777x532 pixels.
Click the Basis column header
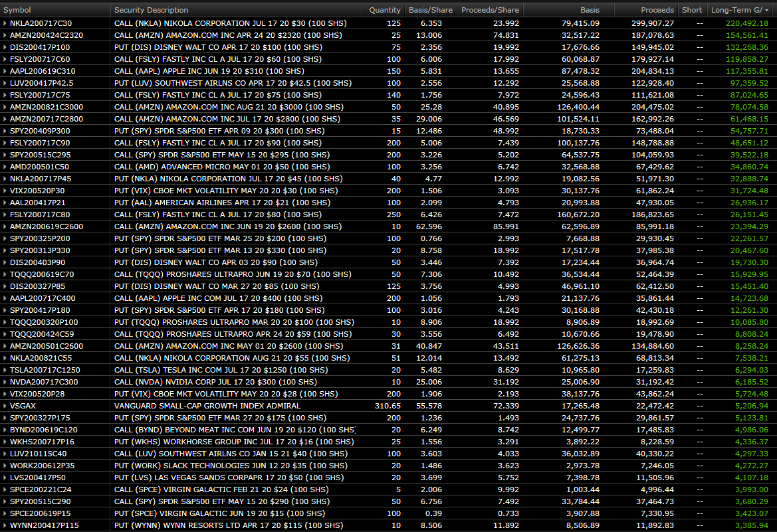[x=590, y=10]
